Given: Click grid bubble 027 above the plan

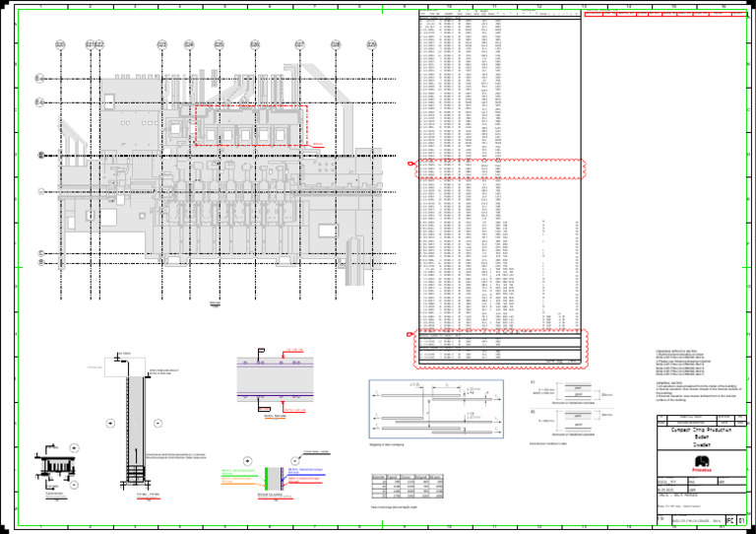Looking at the screenshot, I should click(300, 45).
